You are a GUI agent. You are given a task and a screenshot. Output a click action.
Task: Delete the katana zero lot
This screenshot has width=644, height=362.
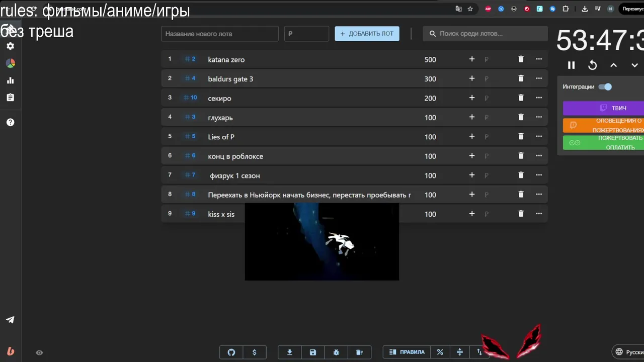click(521, 59)
